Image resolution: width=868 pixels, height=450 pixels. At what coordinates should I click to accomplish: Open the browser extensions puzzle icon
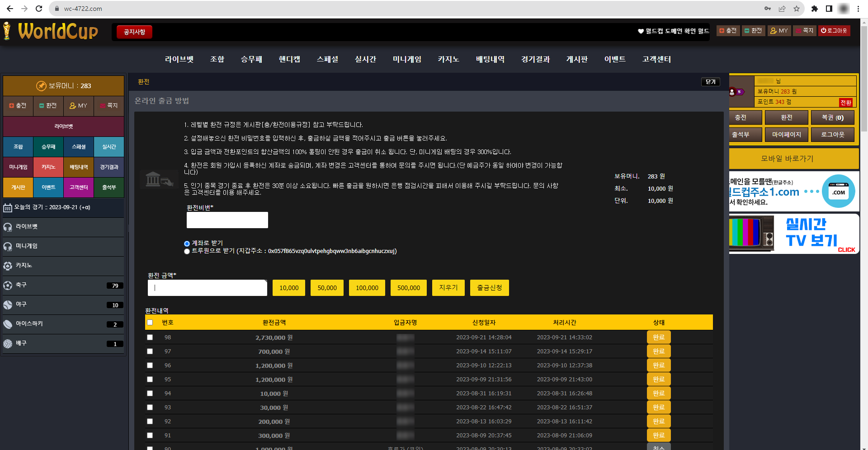815,9
